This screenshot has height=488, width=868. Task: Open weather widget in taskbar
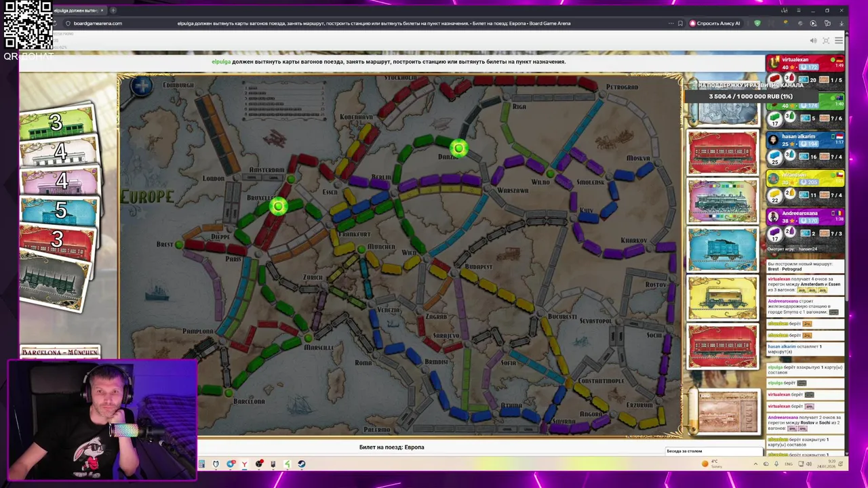[x=711, y=464]
